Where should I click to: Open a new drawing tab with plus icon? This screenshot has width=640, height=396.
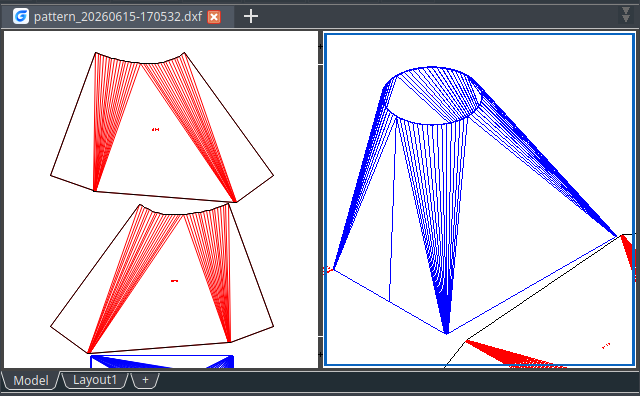click(x=251, y=16)
